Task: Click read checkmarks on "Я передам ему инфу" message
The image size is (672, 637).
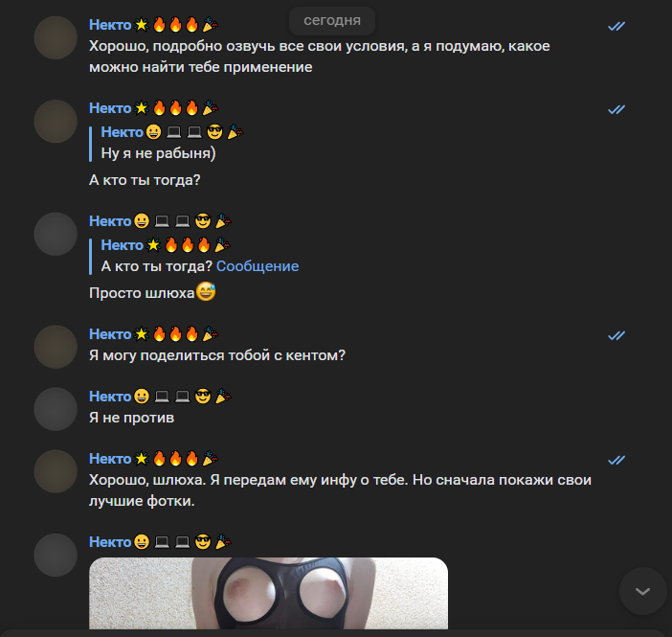Action: 616,461
